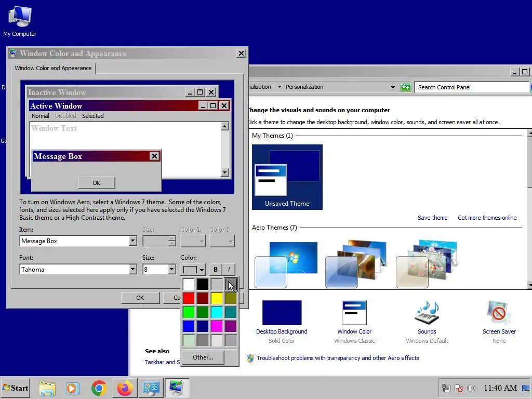Select the Architecture Aero theme thumbnail

[356, 264]
